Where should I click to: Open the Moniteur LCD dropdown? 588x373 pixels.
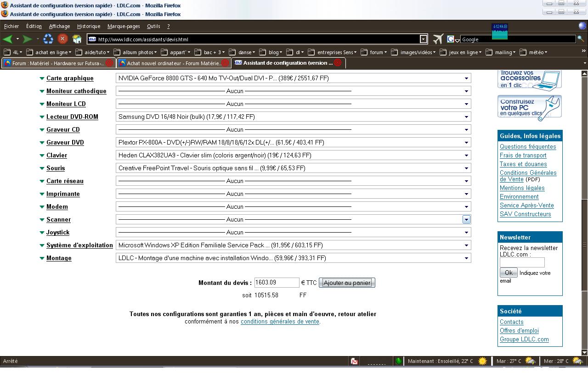293,104
